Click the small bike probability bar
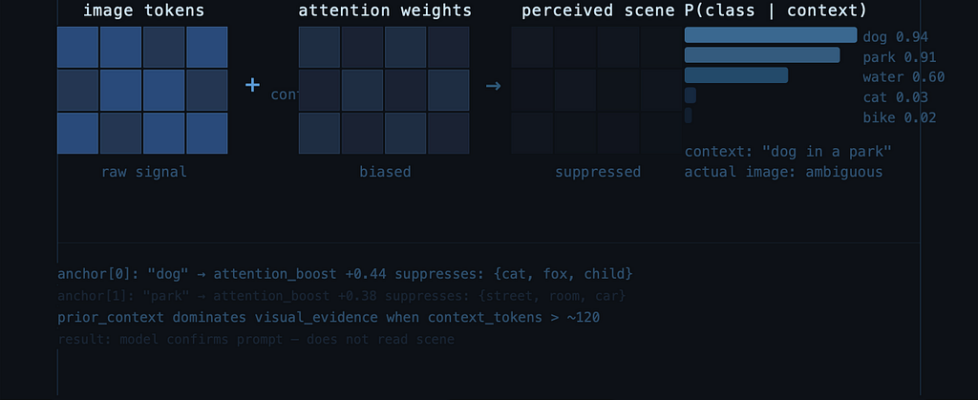 [x=689, y=116]
